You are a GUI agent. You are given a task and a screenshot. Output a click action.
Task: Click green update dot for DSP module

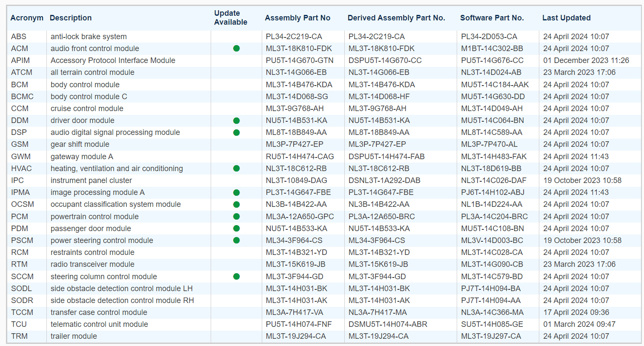tap(236, 132)
